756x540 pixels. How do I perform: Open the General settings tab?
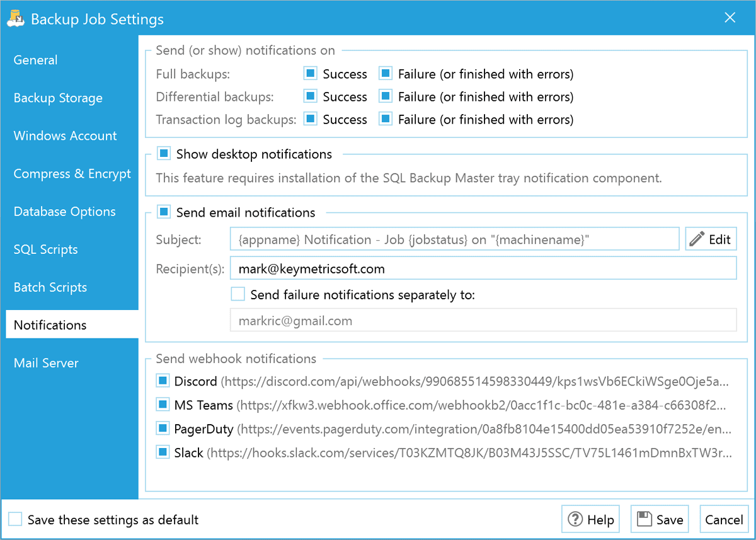(x=36, y=60)
